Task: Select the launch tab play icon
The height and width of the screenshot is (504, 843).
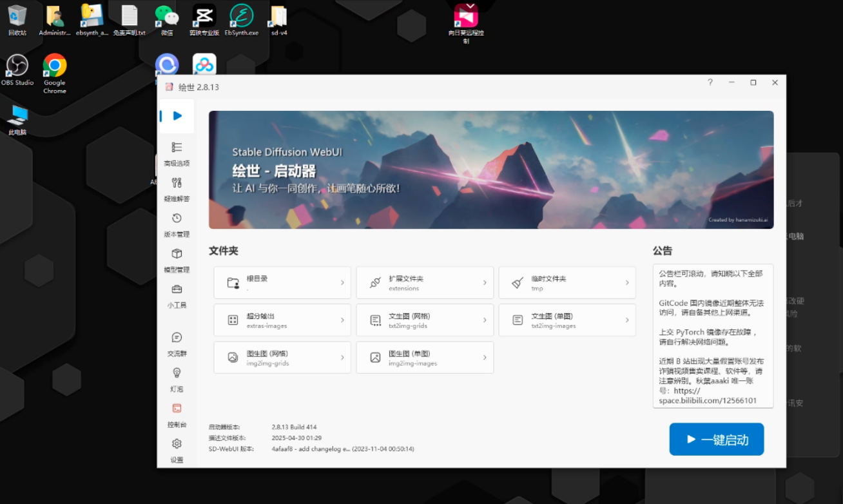Action: click(x=177, y=116)
